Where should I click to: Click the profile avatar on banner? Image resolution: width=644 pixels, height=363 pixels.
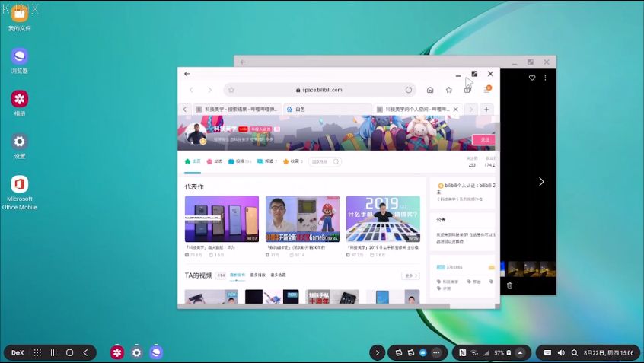[196, 133]
